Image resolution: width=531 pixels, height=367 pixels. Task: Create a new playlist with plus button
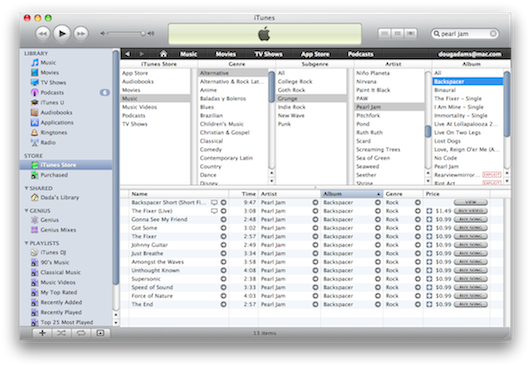point(42,333)
